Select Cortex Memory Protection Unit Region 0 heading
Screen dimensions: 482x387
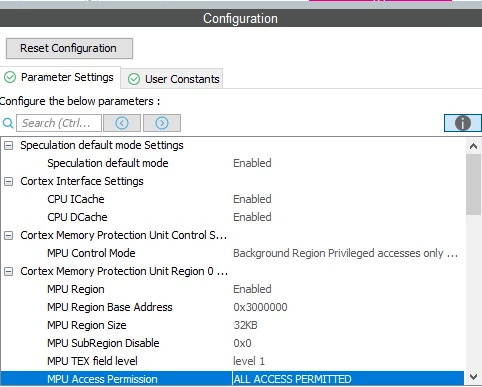coord(124,271)
